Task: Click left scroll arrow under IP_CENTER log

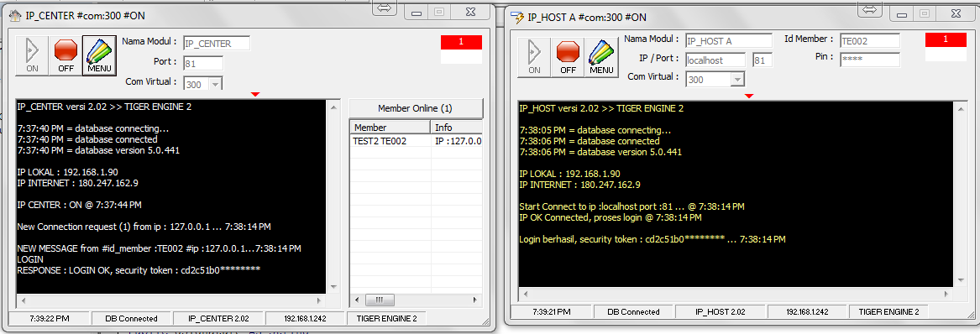Action: [x=24, y=301]
